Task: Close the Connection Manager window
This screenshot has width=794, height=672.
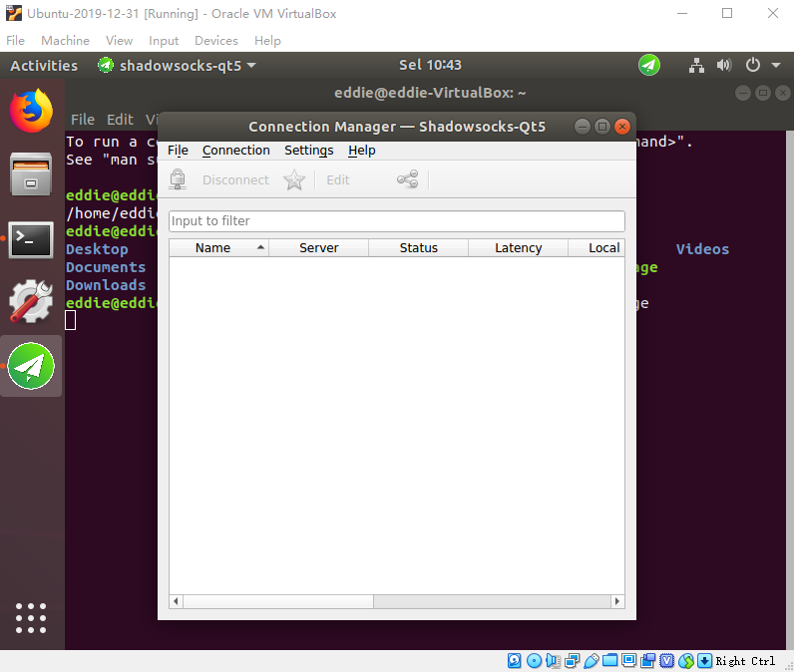Action: (x=622, y=127)
